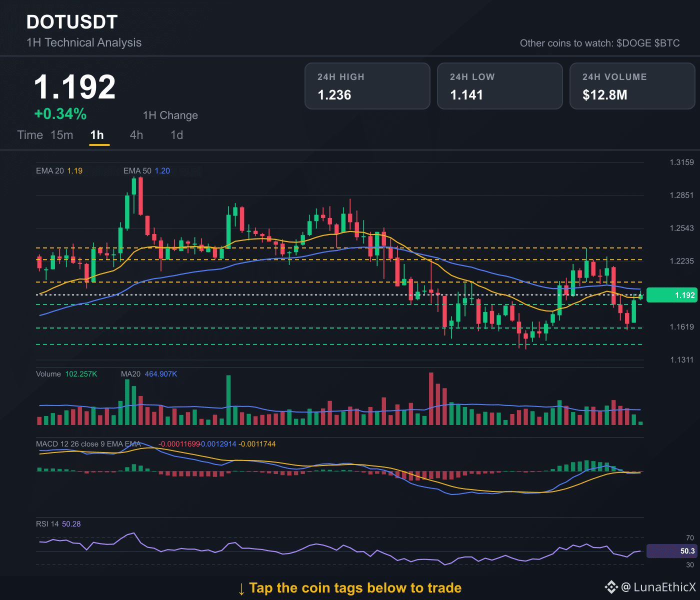700x600 pixels.
Task: Open the $BTC coin tag
Action: (x=667, y=43)
